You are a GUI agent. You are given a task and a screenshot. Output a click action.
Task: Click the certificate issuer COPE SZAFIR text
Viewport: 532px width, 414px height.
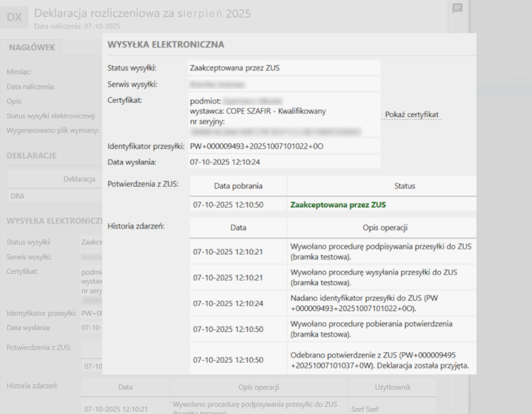[258, 111]
